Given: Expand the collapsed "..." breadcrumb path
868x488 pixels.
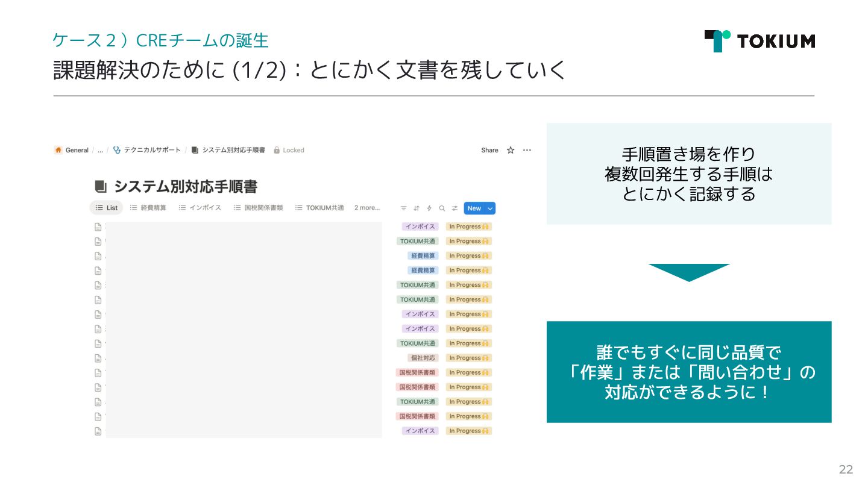Looking at the screenshot, I should tap(100, 150).
